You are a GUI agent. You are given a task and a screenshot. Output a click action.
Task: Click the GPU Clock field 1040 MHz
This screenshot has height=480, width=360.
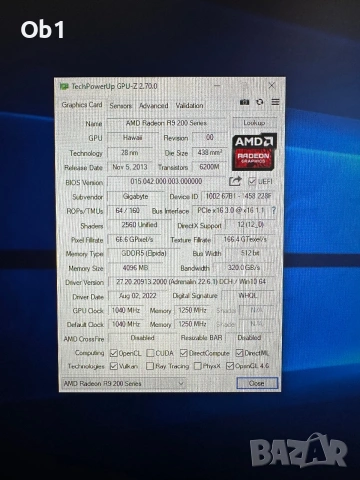[126, 310]
